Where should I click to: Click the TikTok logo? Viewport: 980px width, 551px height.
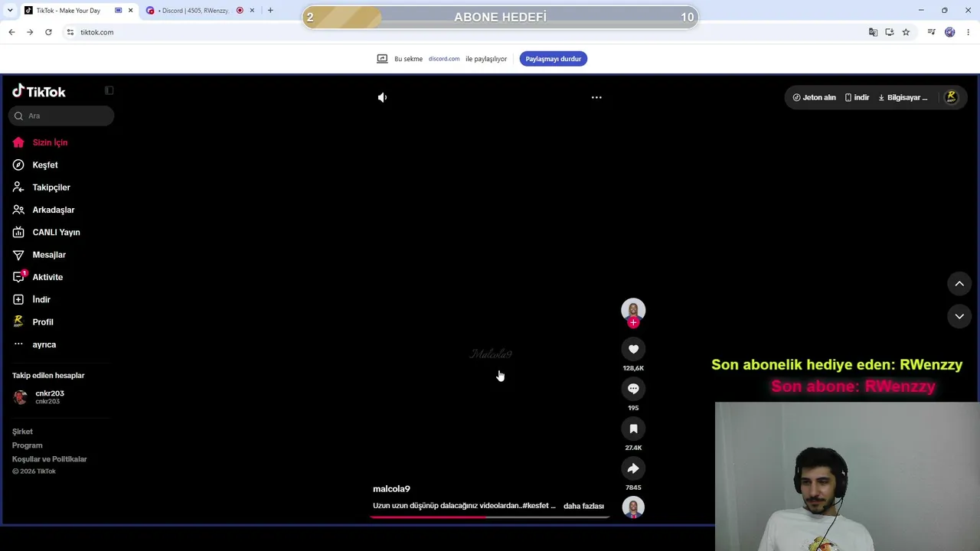39,91
